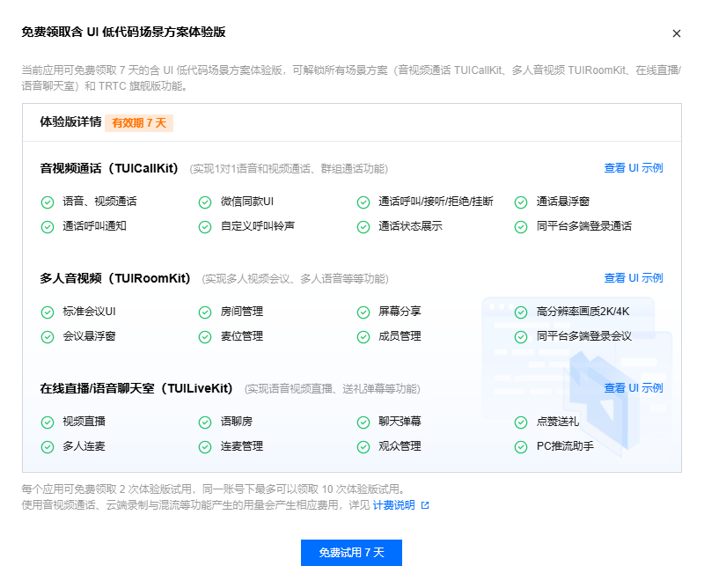
Task: Click the 免费试用 7 天 button
Action: pyautogui.click(x=351, y=553)
